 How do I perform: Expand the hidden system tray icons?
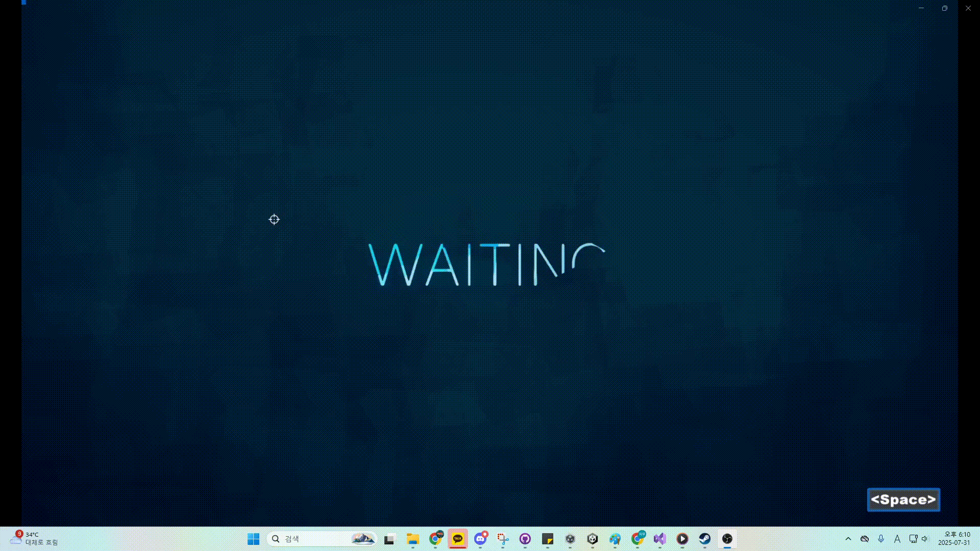[848, 539]
